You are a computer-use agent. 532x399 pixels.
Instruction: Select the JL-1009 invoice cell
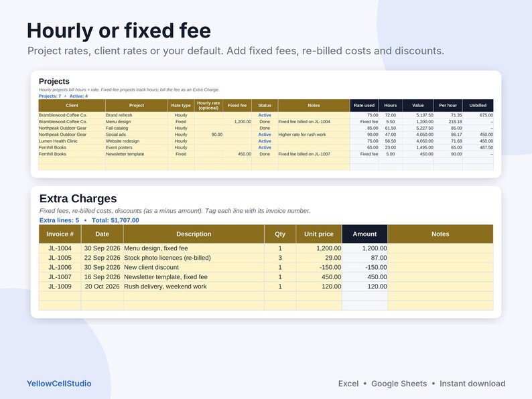pyautogui.click(x=60, y=287)
